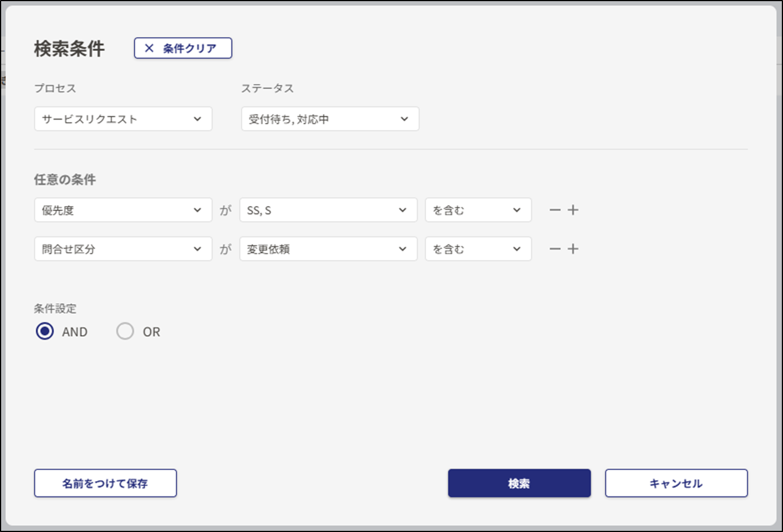The image size is (783, 532).
Task: Switch to OR condition mode
Action: click(125, 331)
